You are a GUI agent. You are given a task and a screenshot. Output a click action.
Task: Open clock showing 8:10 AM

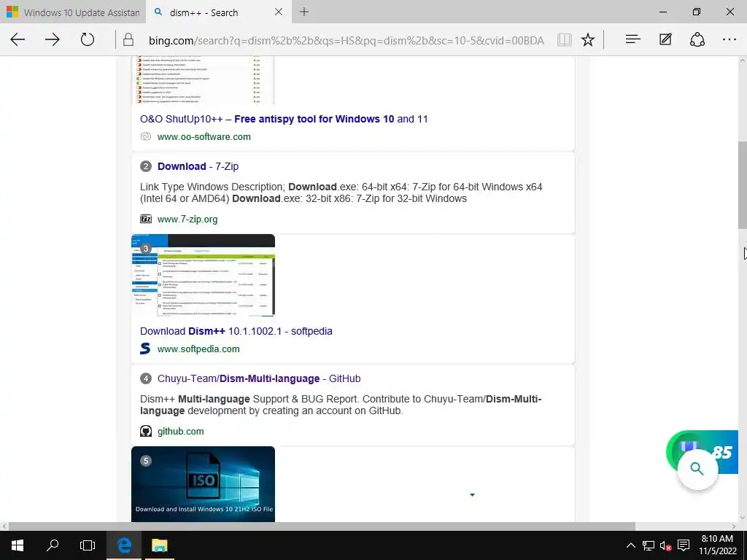click(x=718, y=545)
